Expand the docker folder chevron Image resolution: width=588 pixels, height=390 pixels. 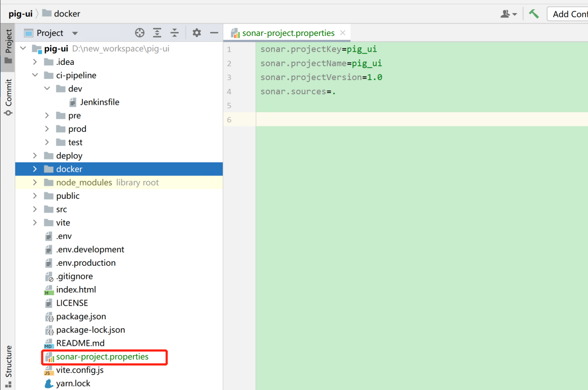pos(35,169)
